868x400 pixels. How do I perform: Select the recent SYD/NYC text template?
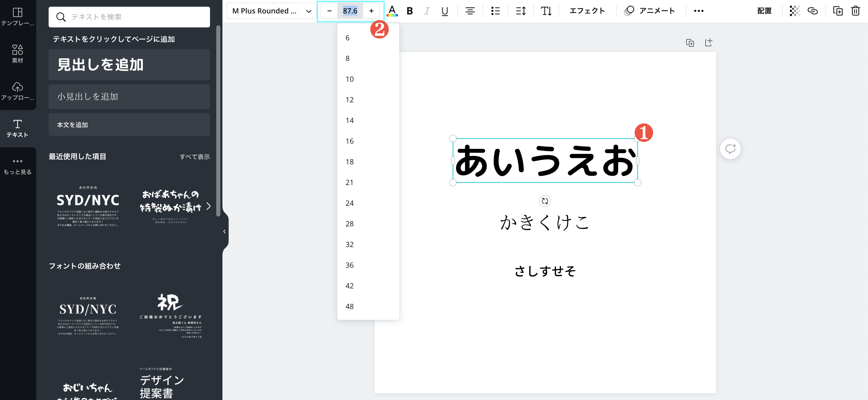pos(88,206)
